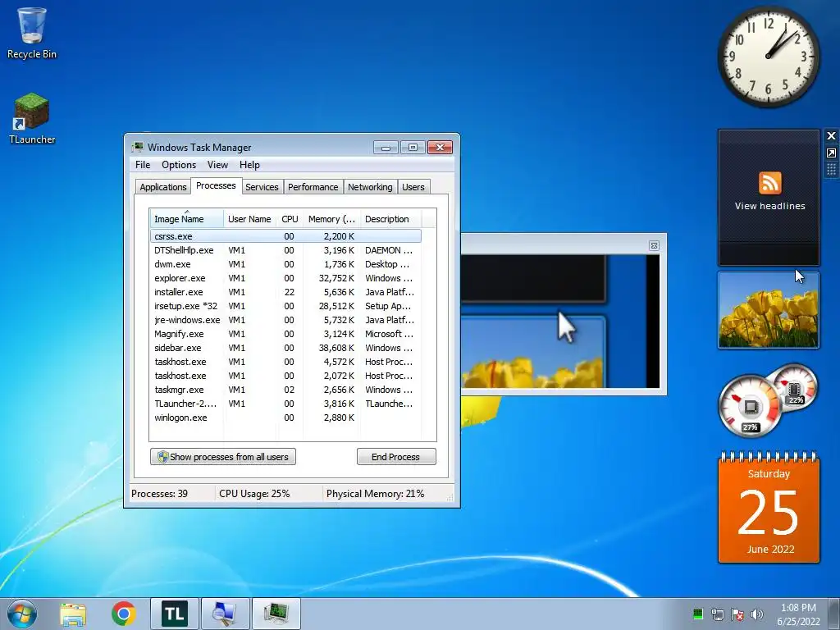Sort by Image Name column header

click(186, 218)
